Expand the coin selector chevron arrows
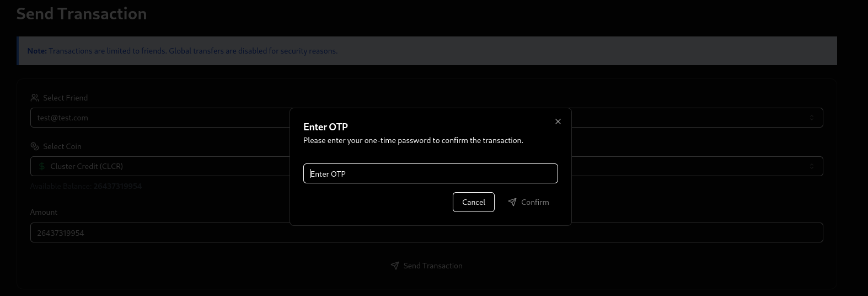This screenshot has width=868, height=296. (811, 166)
